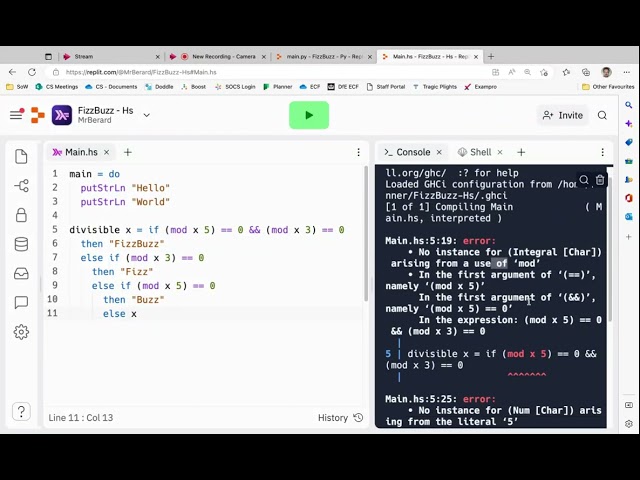The height and width of the screenshot is (480, 640).
Task: Open browser settings and more menu
Action: (627, 72)
